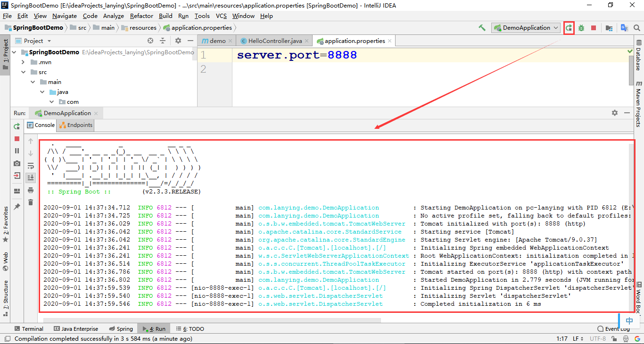Screen dimensions: 644x344
Task: Click the green inspection checkmark in the editor
Action: click(630, 50)
